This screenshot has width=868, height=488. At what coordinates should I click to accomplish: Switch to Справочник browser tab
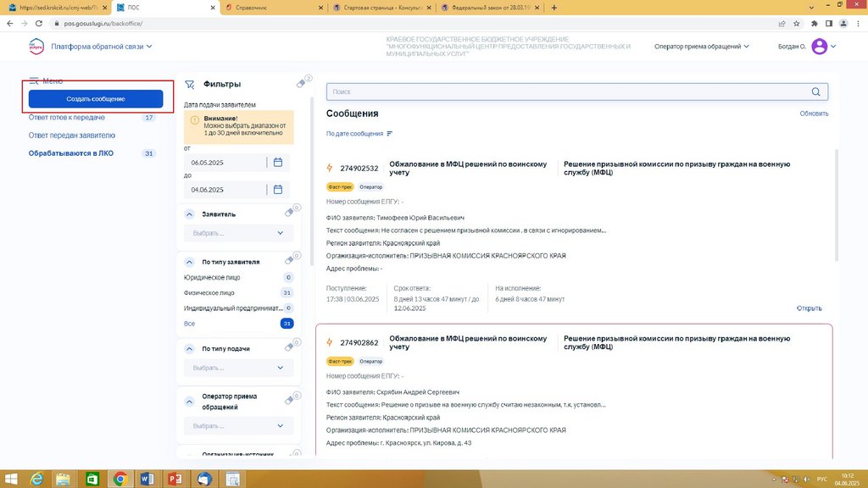click(x=275, y=7)
